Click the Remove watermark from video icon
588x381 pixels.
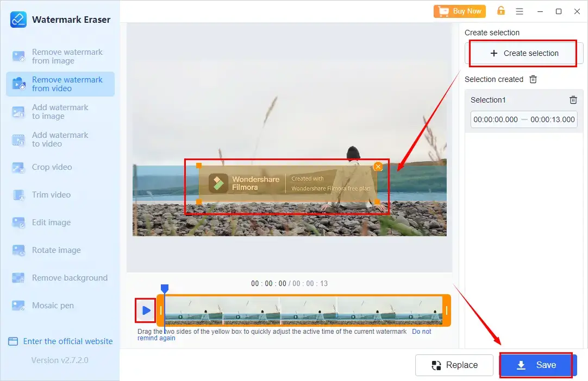[18, 84]
